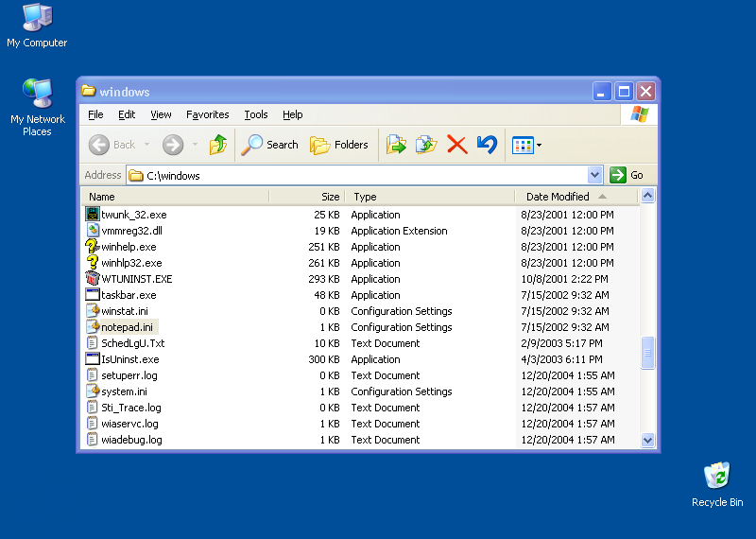
Task: Select the wiadebug.log file icon
Action: click(92, 439)
